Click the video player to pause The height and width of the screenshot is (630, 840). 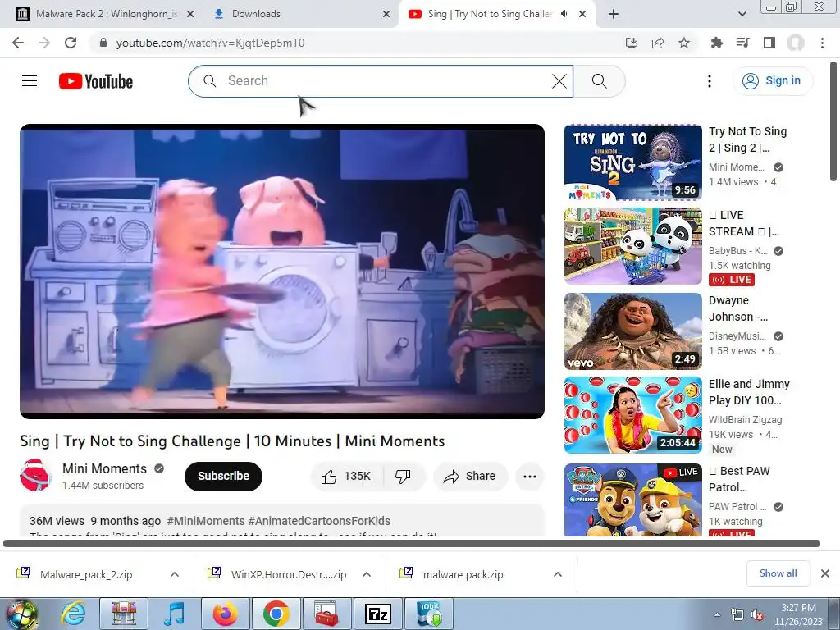pos(282,272)
